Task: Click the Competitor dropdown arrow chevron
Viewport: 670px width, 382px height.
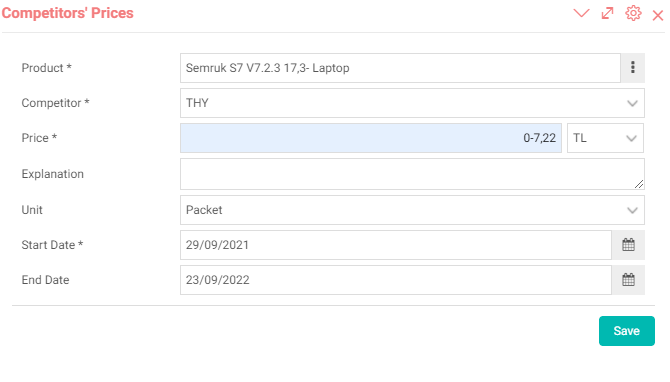Action: point(632,103)
